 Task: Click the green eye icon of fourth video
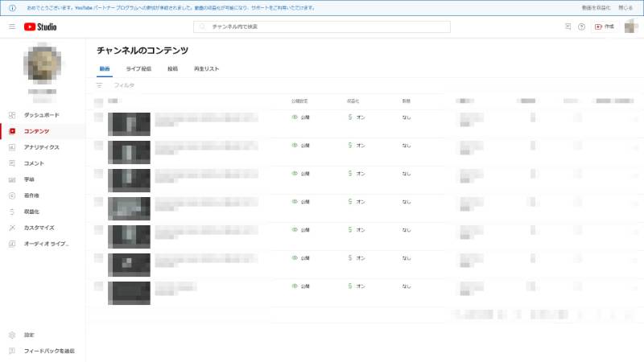pyautogui.click(x=295, y=202)
